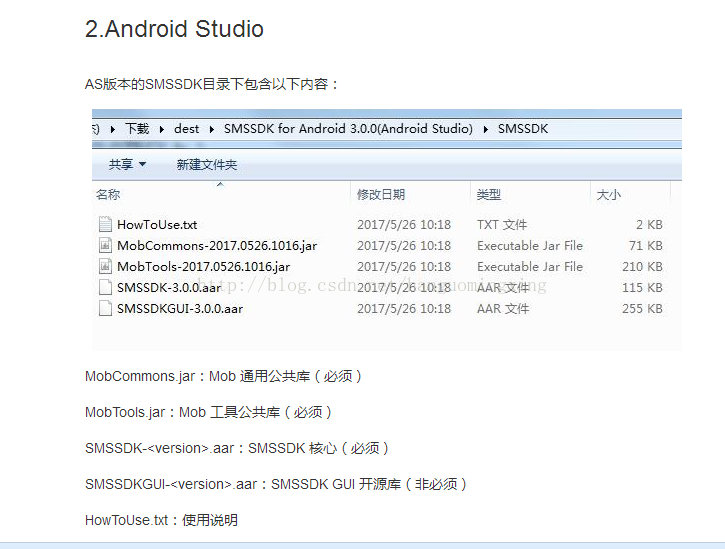This screenshot has height=549, width=725.
Task: Click the MobCommons.jar description line
Action: (223, 376)
